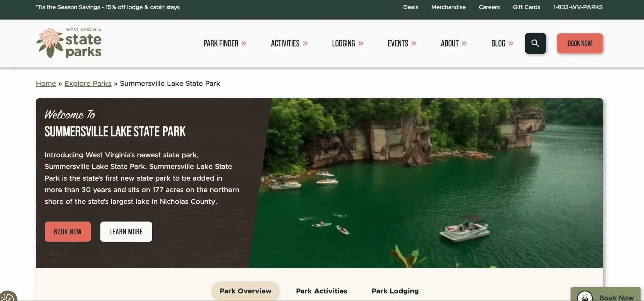The image size is (644, 301).
Task: Select the Park Overview tab
Action: click(245, 291)
